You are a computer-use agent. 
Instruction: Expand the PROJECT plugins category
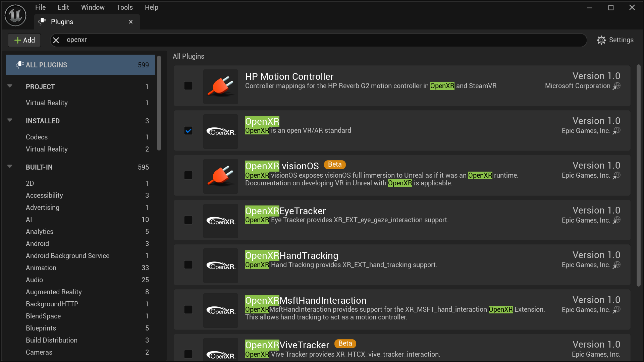click(x=10, y=86)
